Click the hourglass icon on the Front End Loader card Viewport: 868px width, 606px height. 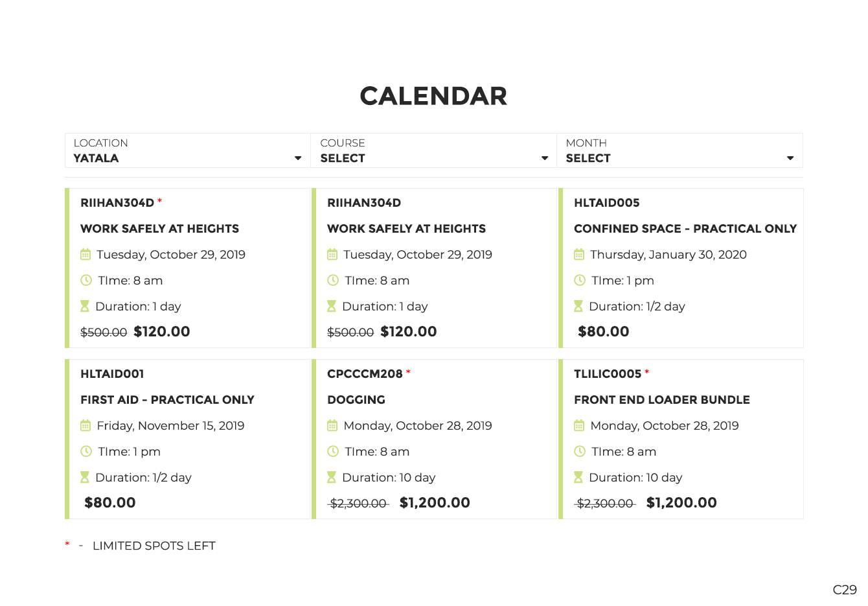(x=578, y=477)
